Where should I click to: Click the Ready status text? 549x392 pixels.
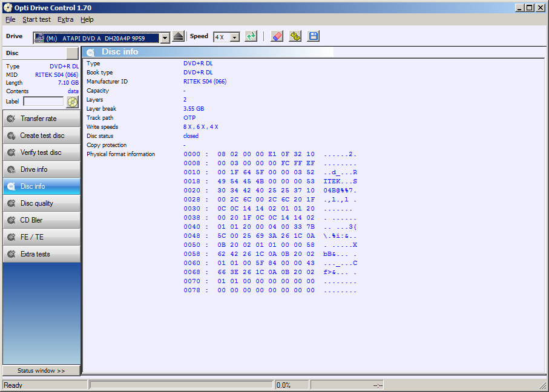[13, 385]
